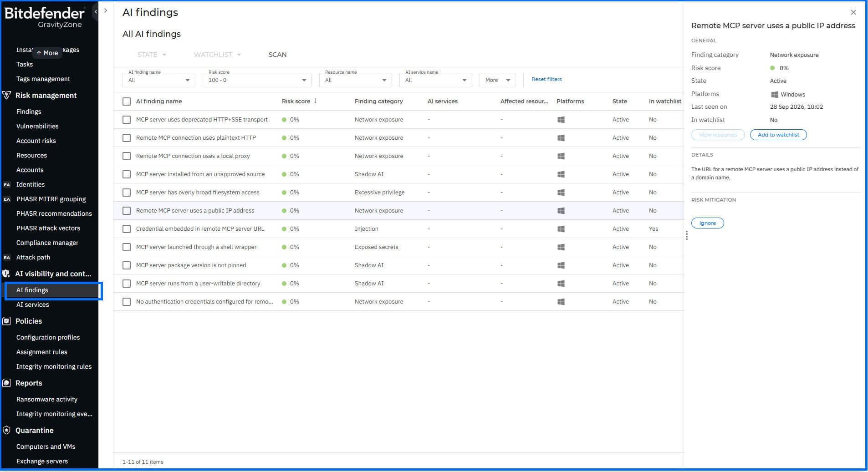Check the select-all checkbox in table header
Viewport: 868px width, 472px height.
pyautogui.click(x=127, y=102)
